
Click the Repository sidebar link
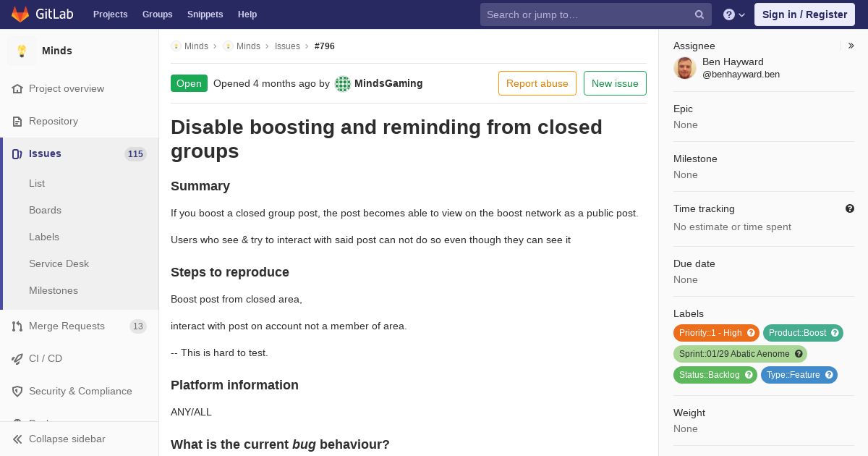[54, 121]
